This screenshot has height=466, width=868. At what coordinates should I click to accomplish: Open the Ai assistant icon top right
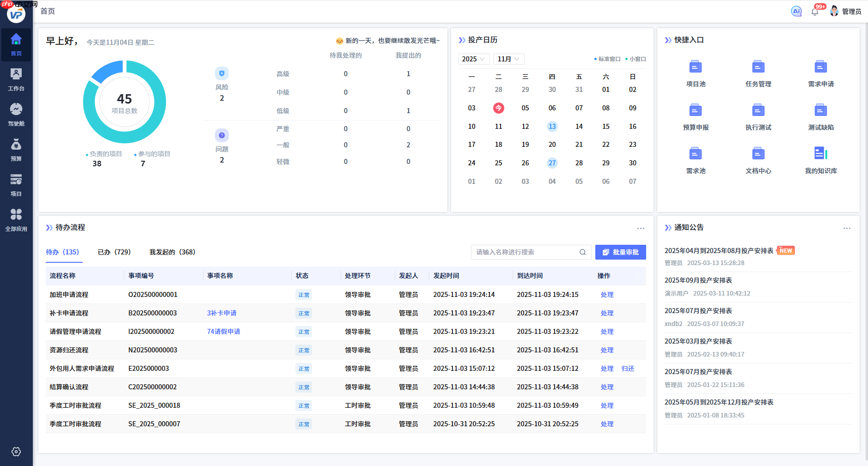pyautogui.click(x=796, y=11)
